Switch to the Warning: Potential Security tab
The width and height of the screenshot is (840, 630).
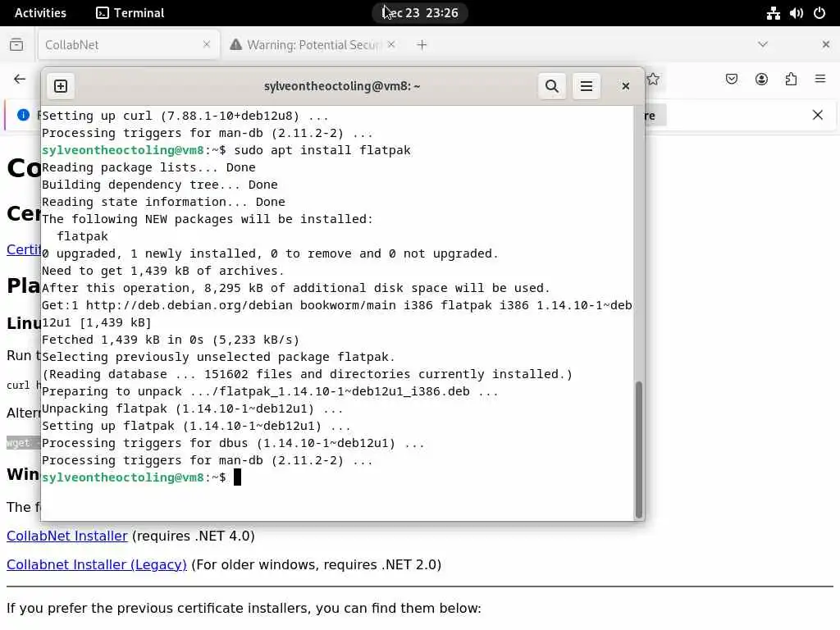313,45
